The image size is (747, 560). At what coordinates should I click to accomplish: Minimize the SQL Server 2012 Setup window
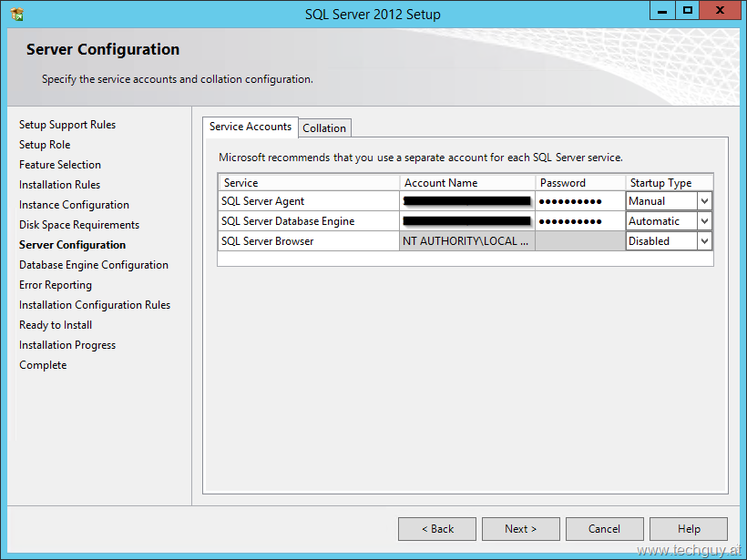[662, 11]
